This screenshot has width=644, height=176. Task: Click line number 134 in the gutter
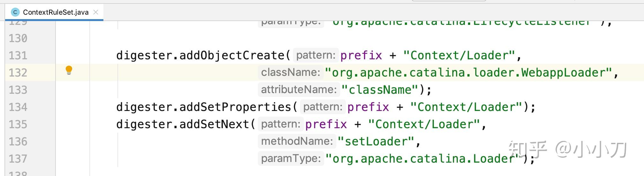tap(18, 107)
